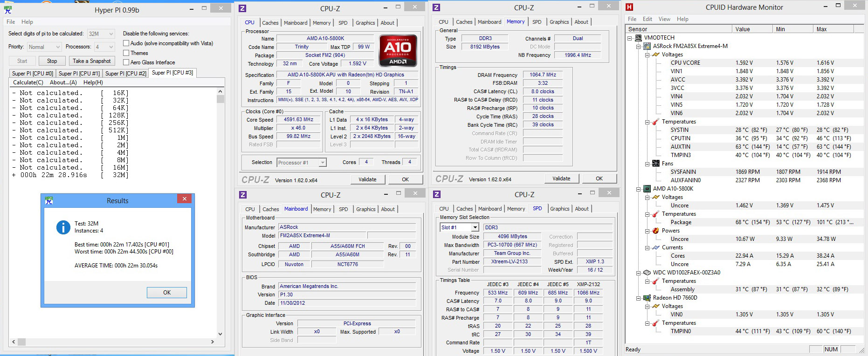Confirm the Results dialog with OK

[x=167, y=293]
